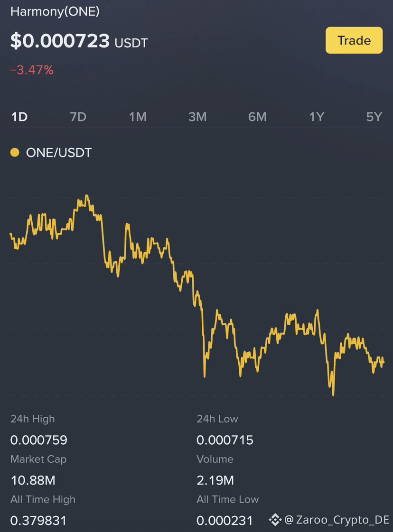Screen dimensions: 393x532
Task: Click the All Time High value 0.379831
Action: tap(38, 520)
